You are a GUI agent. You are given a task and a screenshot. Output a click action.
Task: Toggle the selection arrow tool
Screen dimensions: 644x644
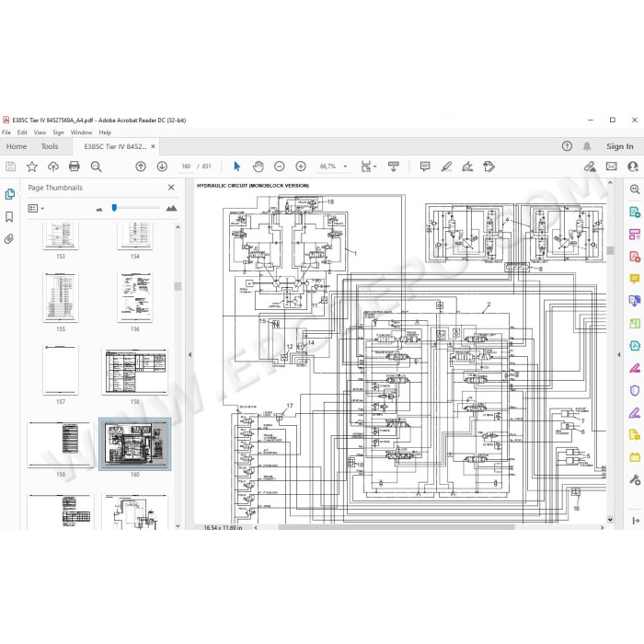[237, 167]
